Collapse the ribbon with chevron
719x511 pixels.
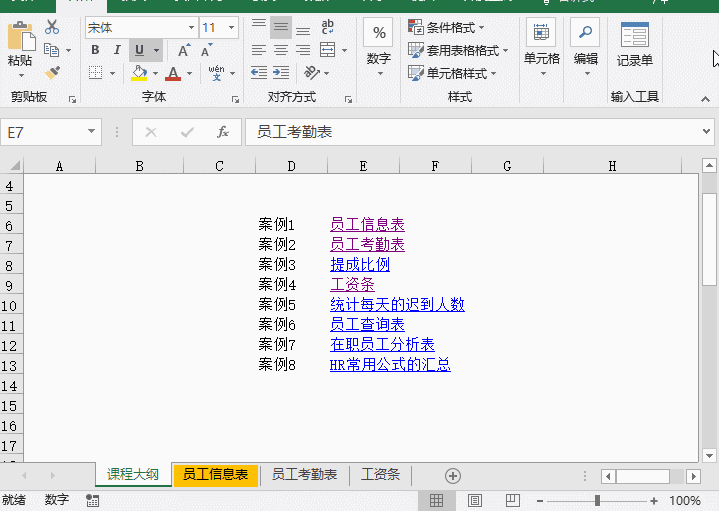coord(705,99)
